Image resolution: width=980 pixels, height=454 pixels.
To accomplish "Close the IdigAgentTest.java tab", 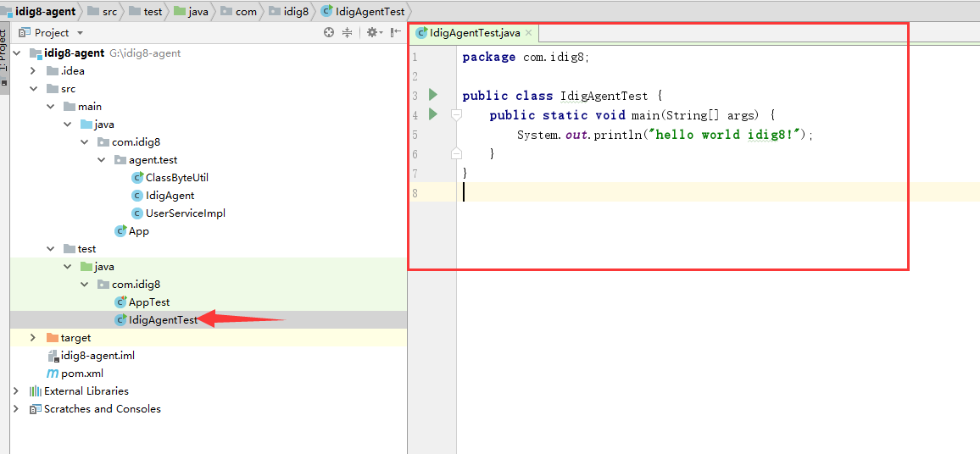I will pos(528,33).
